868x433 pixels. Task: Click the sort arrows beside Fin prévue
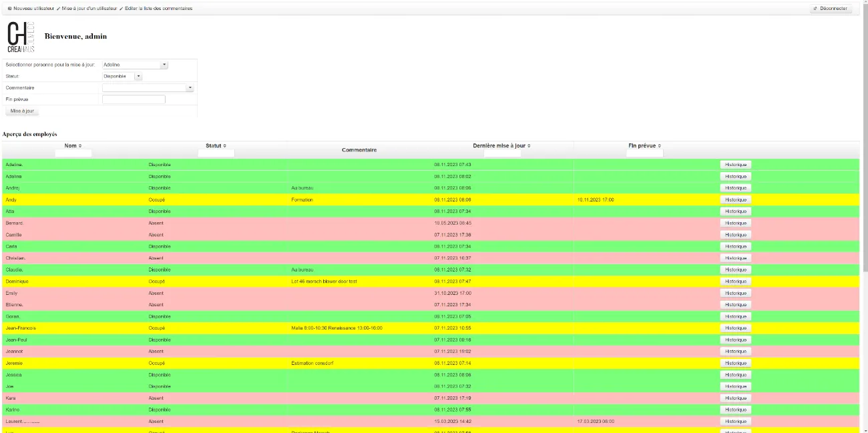pos(660,145)
